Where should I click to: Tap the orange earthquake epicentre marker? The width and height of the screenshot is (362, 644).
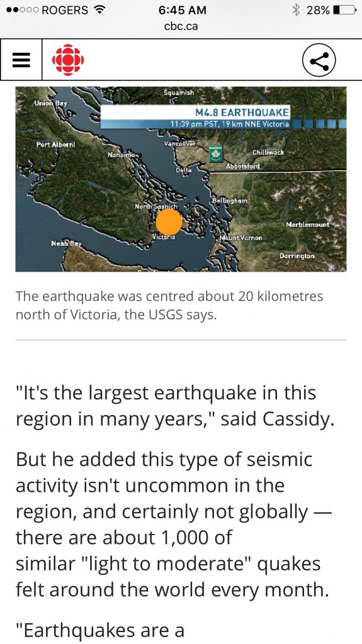click(169, 221)
